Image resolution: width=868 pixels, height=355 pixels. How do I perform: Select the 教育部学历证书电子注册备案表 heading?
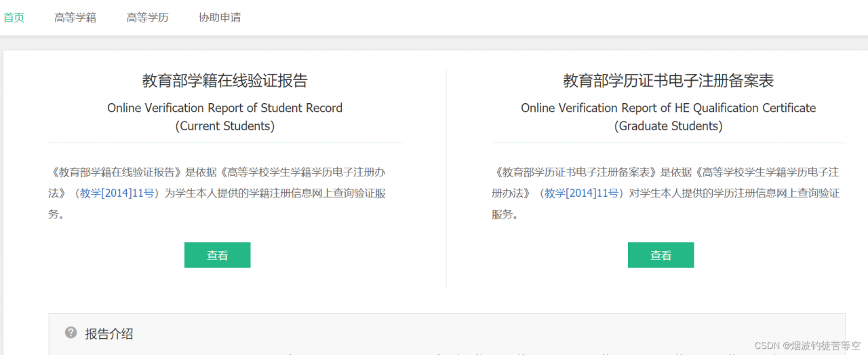669,81
